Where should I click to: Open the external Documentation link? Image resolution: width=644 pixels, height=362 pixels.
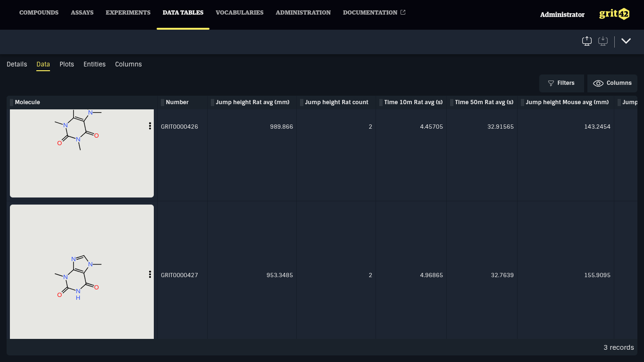(x=374, y=13)
